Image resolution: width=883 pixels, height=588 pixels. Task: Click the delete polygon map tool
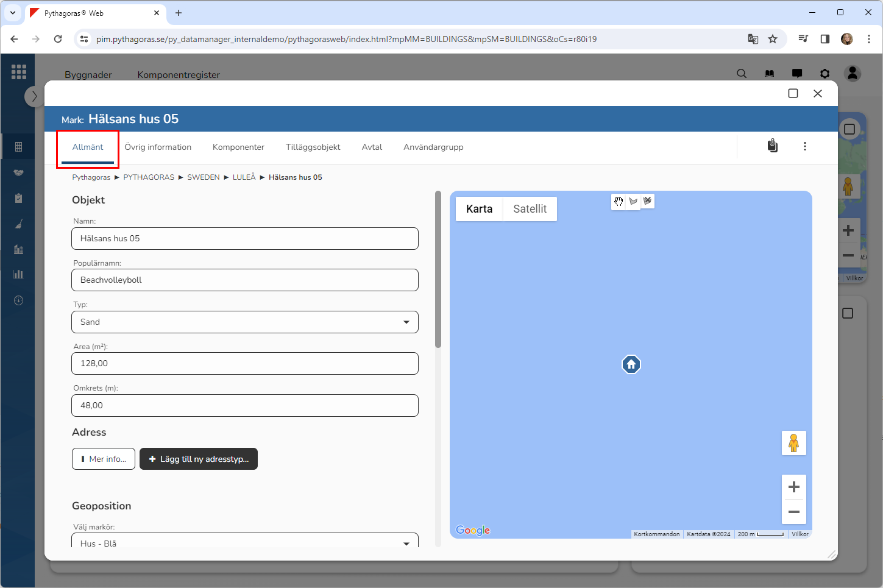647,201
